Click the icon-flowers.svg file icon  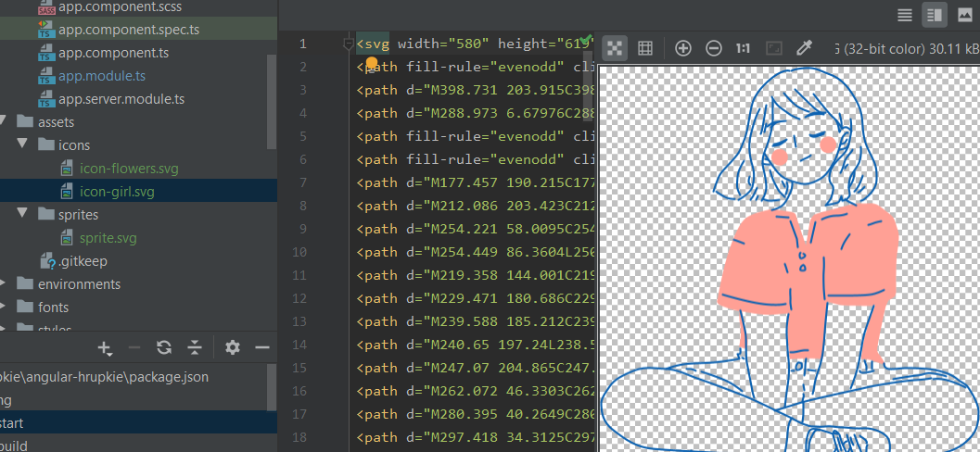(x=68, y=169)
